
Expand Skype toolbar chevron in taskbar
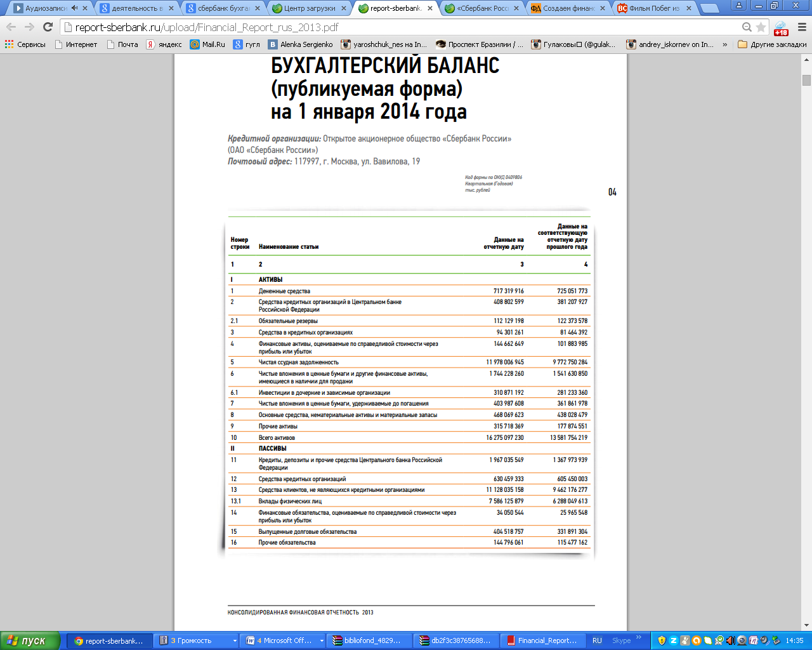[639, 637]
